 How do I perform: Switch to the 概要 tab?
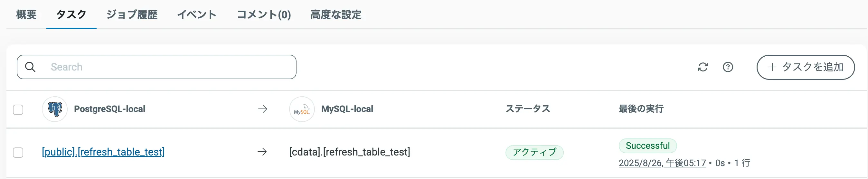pyautogui.click(x=26, y=14)
